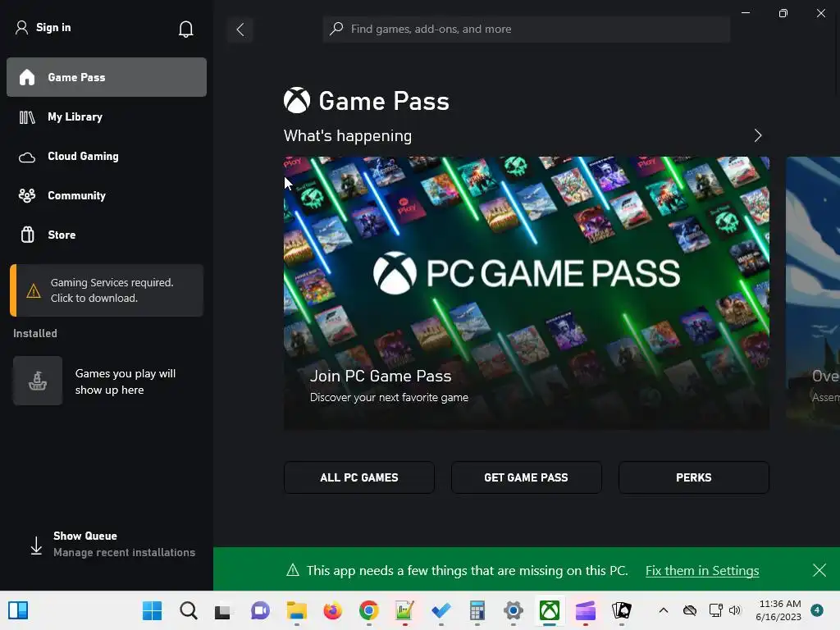Open the network tray icon
The image size is (840, 630).
coord(715,610)
